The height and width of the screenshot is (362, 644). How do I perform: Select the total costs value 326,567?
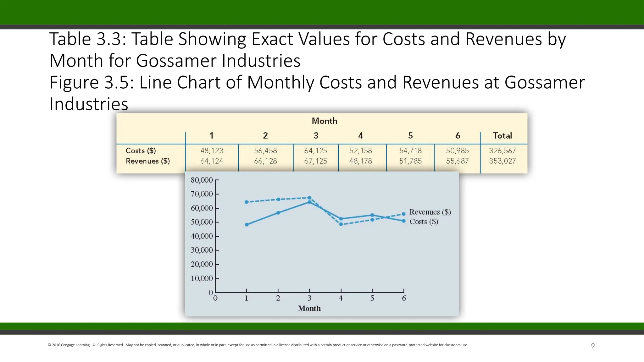point(502,151)
